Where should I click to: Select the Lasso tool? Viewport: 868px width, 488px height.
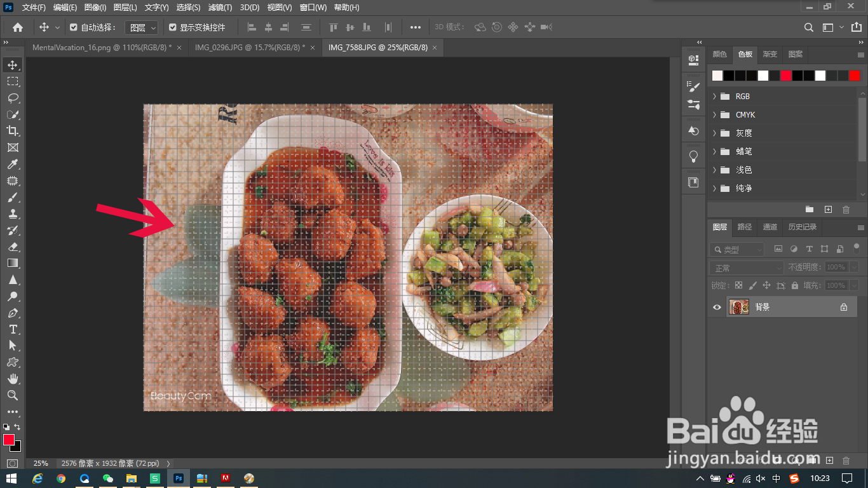tap(12, 98)
